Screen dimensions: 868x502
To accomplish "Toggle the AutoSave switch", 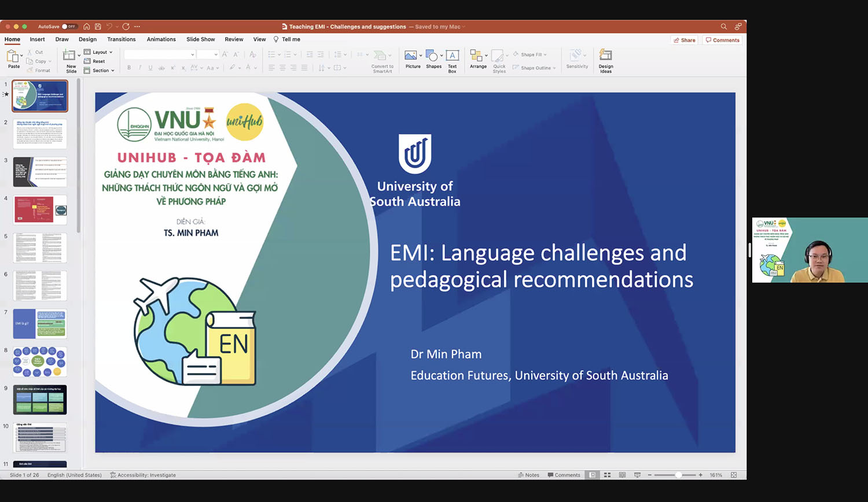I will coord(69,27).
